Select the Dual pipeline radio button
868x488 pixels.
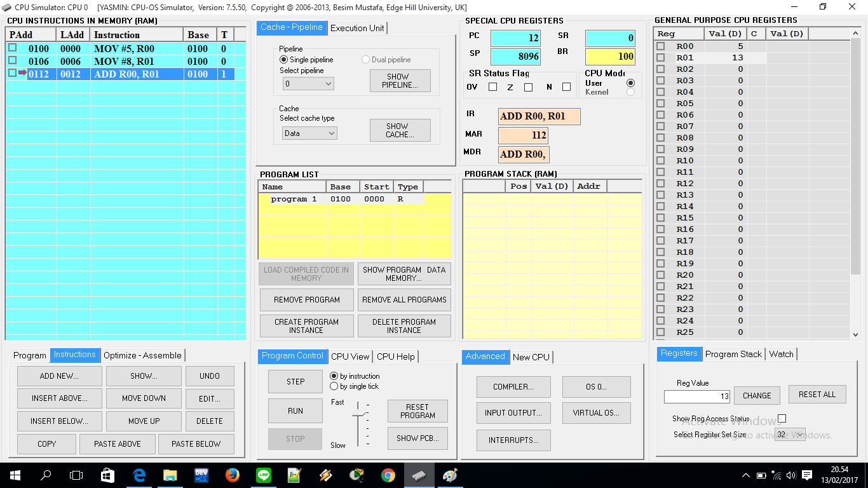tap(366, 59)
